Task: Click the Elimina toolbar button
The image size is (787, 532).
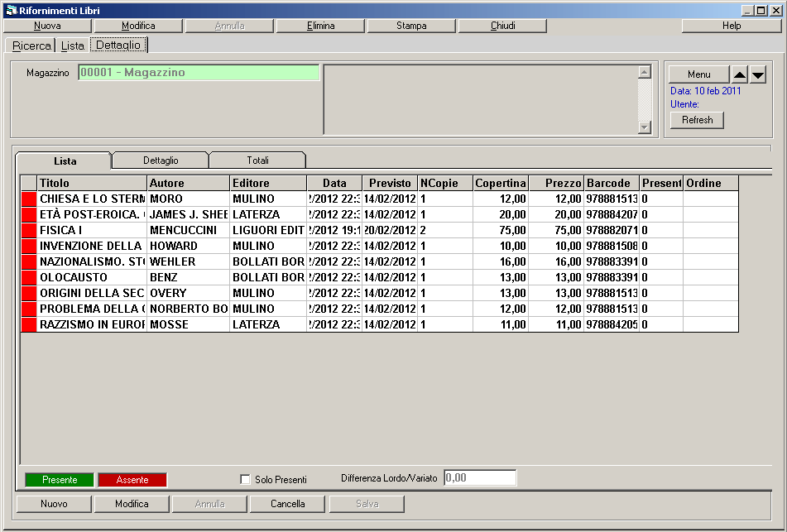Action: 320,26
